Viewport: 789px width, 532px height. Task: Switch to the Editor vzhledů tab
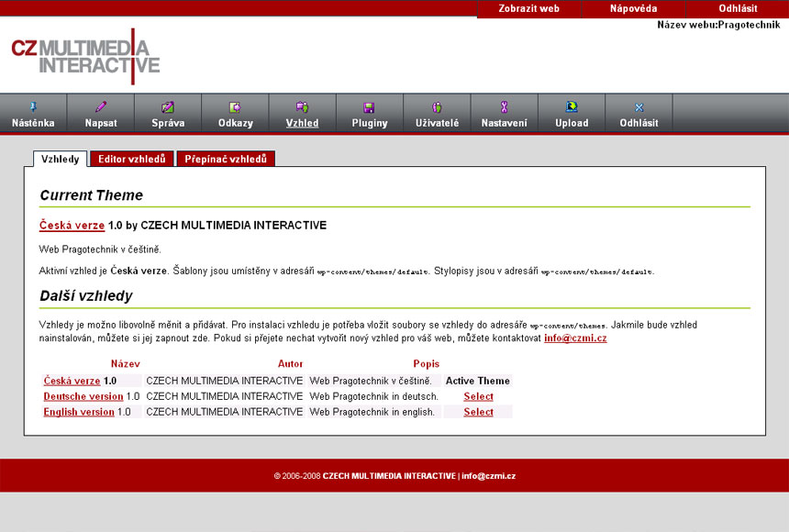(132, 159)
